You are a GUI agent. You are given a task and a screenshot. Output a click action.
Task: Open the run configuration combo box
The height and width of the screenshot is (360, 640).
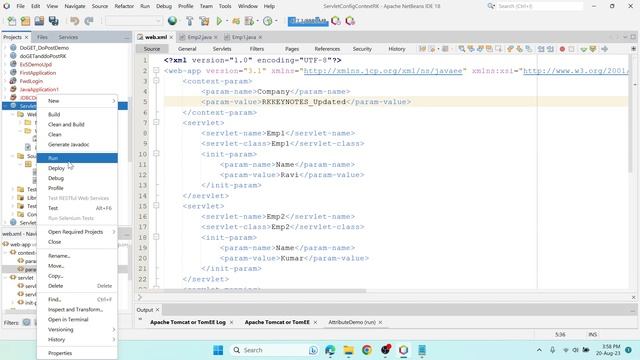pyautogui.click(x=133, y=21)
